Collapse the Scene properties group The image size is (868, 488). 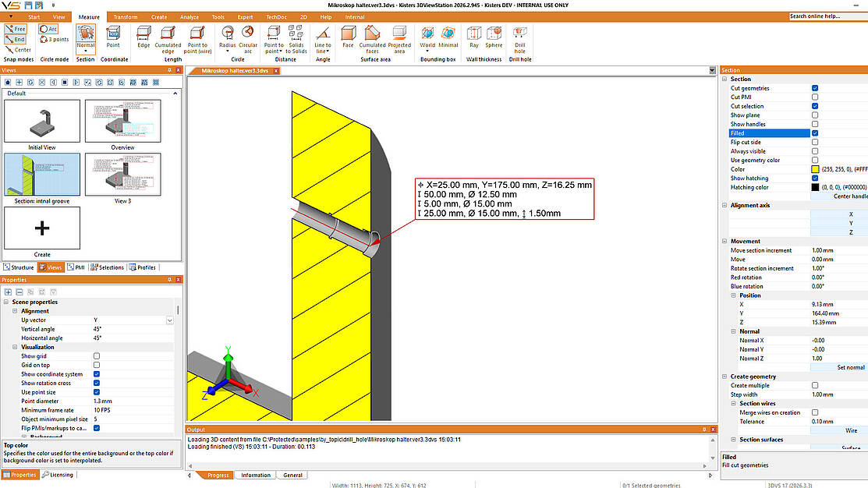click(x=6, y=302)
